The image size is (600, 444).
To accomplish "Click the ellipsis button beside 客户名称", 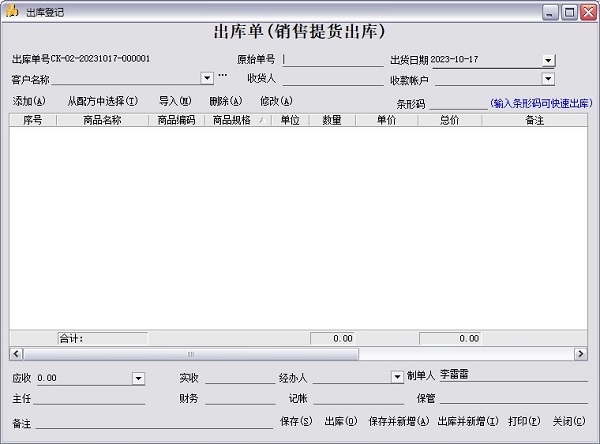I will [222, 75].
